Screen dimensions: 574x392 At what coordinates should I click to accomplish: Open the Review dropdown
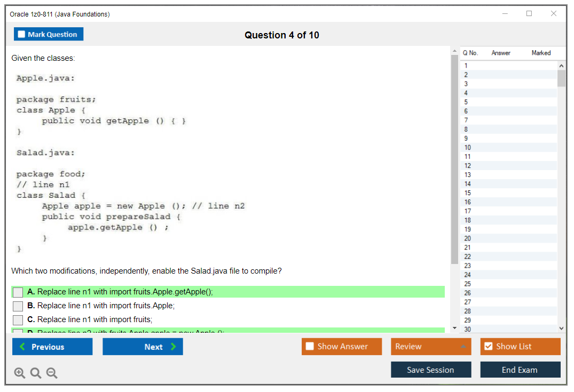(x=430, y=346)
